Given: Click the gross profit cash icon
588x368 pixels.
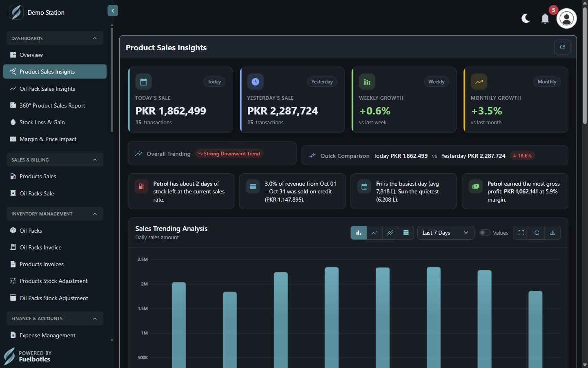Looking at the screenshot, I should pyautogui.click(x=476, y=187).
